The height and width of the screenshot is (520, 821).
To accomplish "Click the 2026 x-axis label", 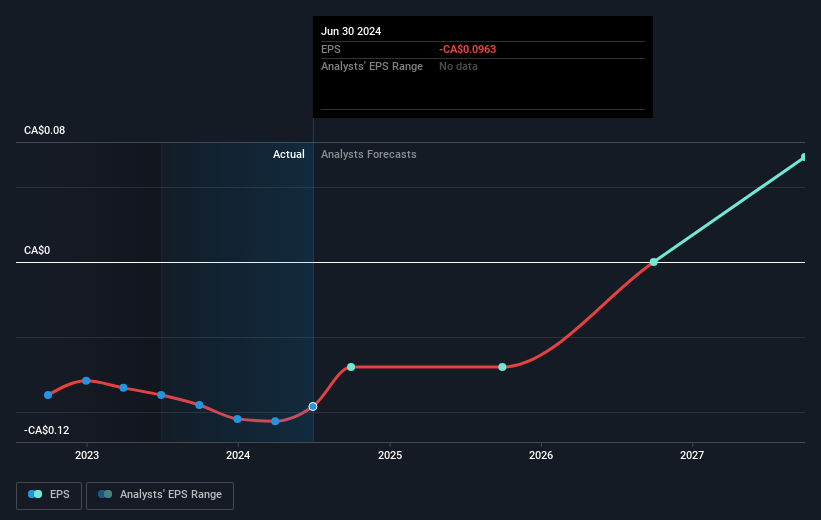I will tap(541, 456).
